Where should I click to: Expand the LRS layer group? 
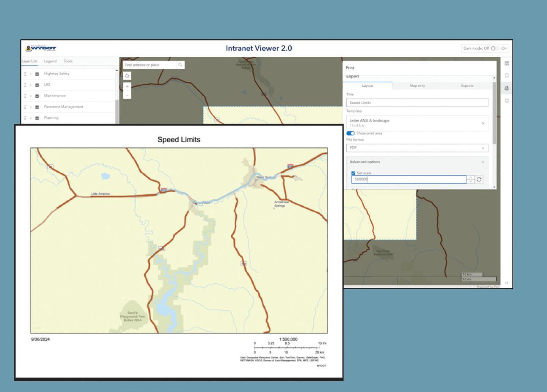point(30,85)
